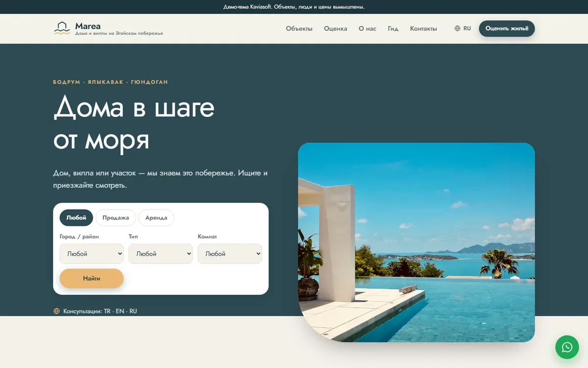
Task: Expand the Комнат dropdown
Action: pos(230,254)
